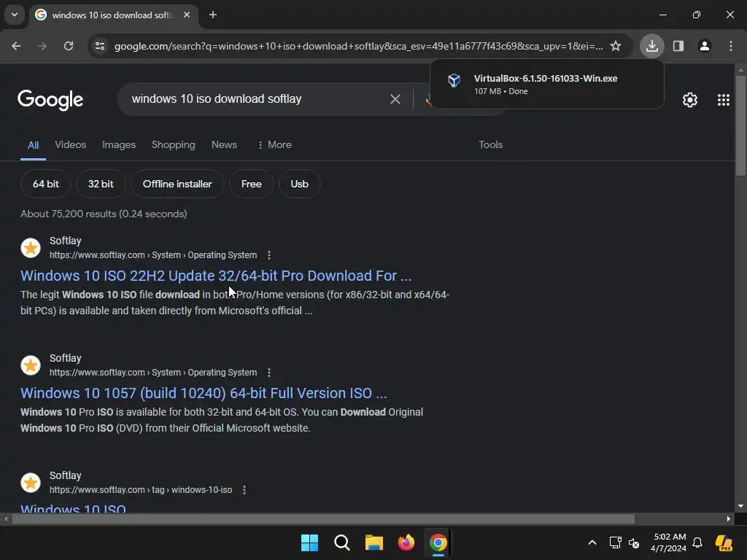The height and width of the screenshot is (560, 747).
Task: Open File Explorer from taskbar
Action: (374, 542)
